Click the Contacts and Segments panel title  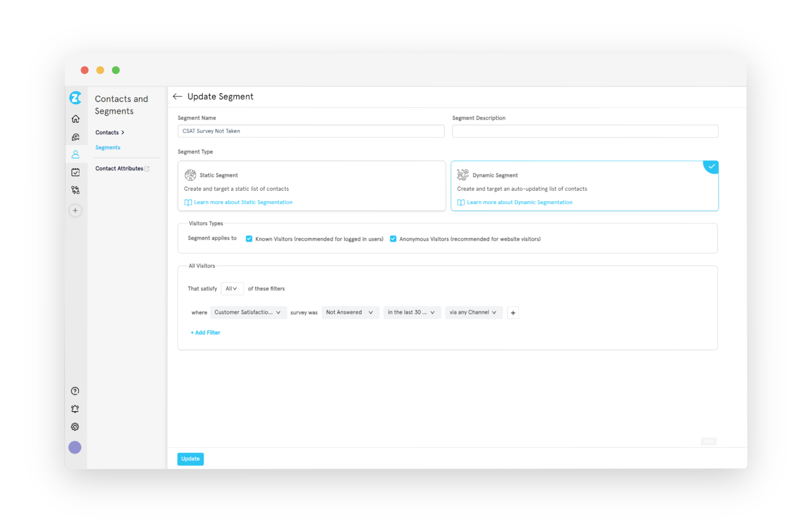(x=122, y=105)
